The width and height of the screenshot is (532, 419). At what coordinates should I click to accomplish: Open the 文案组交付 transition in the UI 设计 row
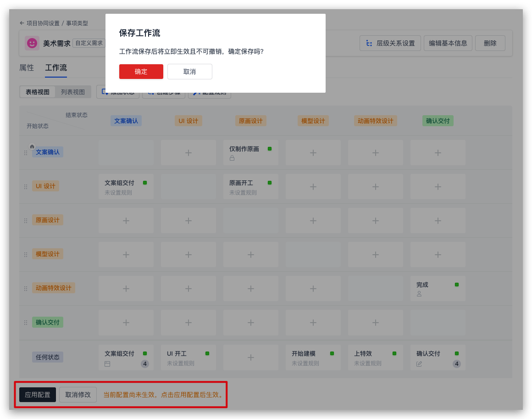[x=126, y=187]
